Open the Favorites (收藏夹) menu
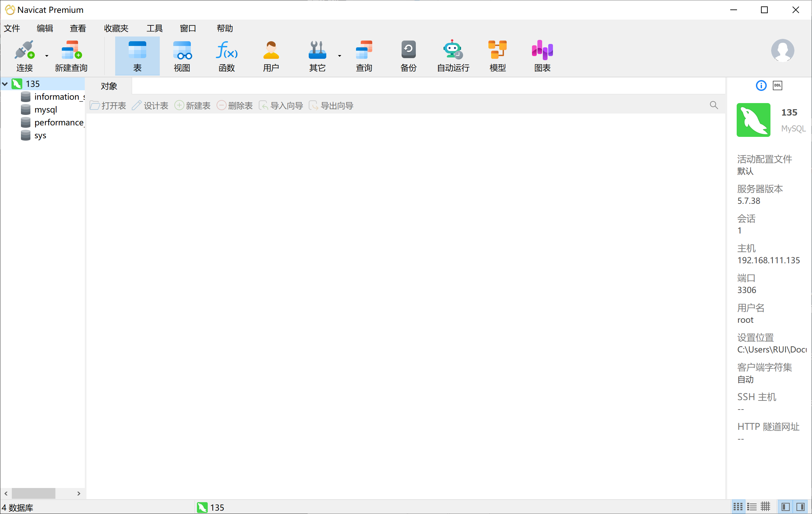Image resolution: width=812 pixels, height=514 pixels. tap(116, 28)
